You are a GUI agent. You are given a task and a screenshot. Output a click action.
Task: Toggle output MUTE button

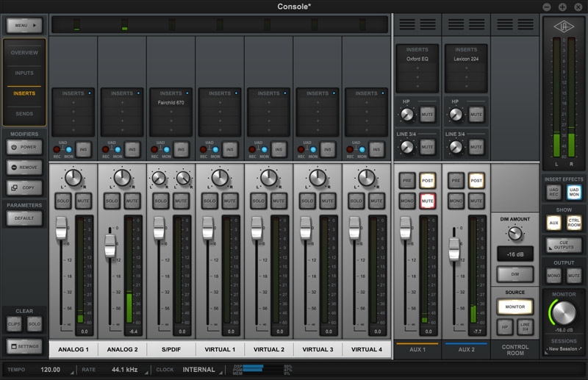[x=574, y=276]
